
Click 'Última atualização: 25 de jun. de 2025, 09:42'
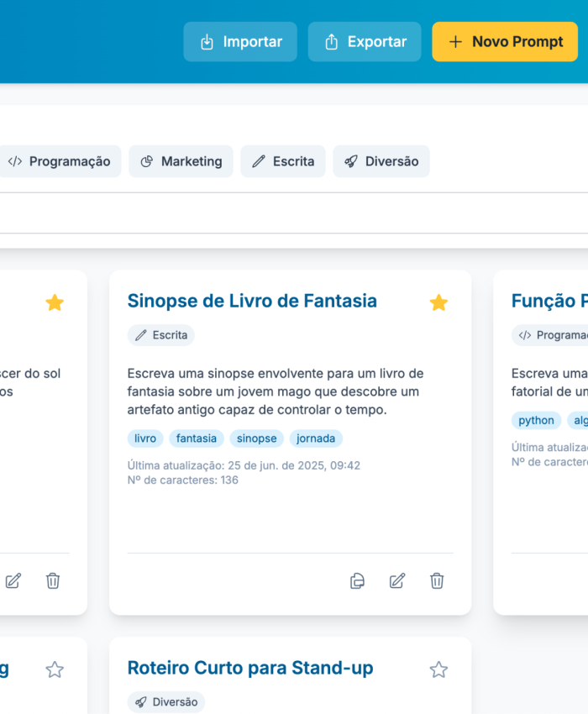click(x=244, y=465)
